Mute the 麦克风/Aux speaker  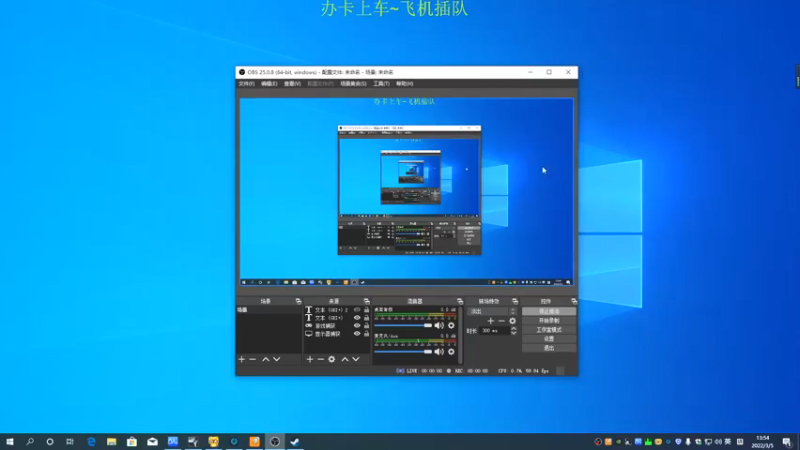pos(439,352)
